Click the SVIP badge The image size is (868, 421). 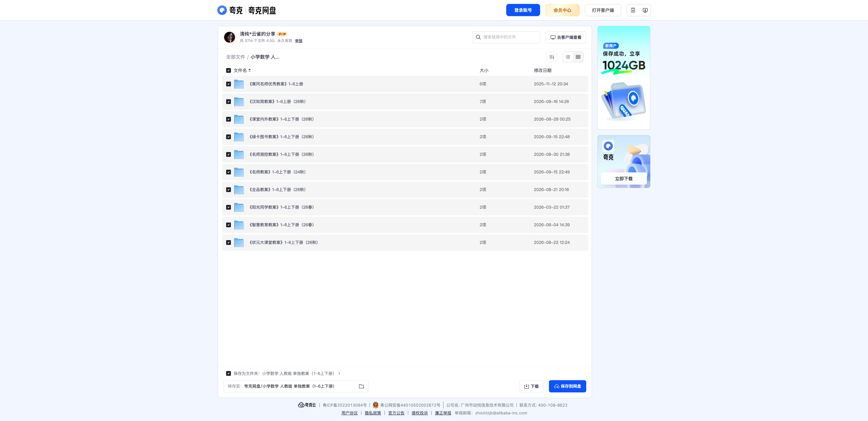pos(282,34)
